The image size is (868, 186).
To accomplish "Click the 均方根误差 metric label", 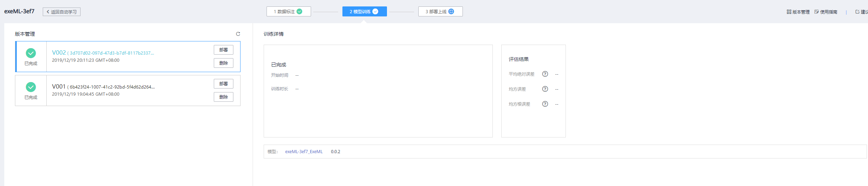I will pyautogui.click(x=519, y=104).
